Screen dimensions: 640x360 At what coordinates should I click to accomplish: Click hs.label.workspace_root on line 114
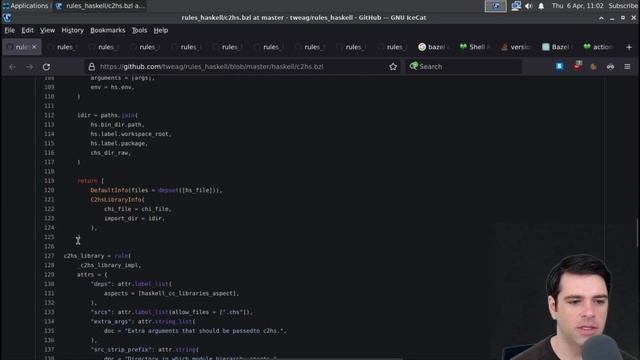[129, 134]
